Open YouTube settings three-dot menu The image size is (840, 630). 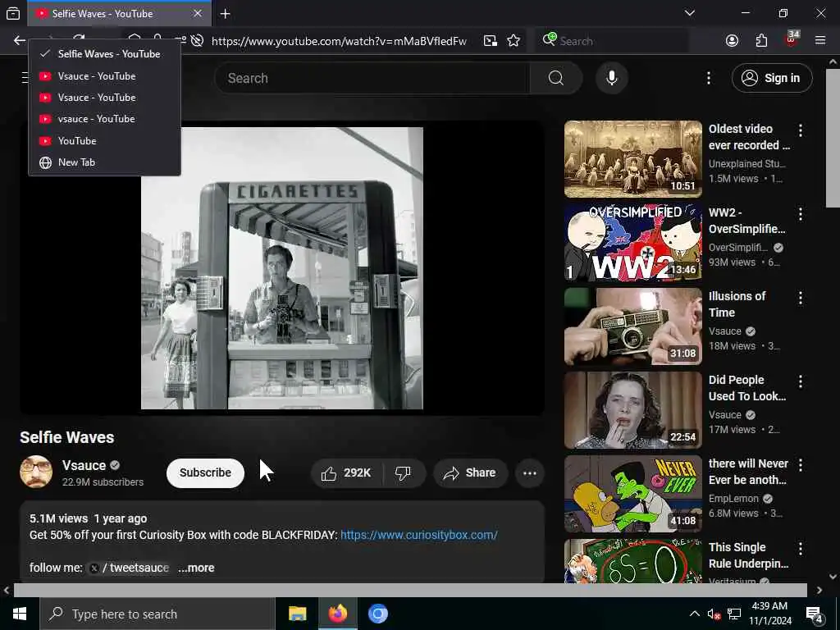709,78
